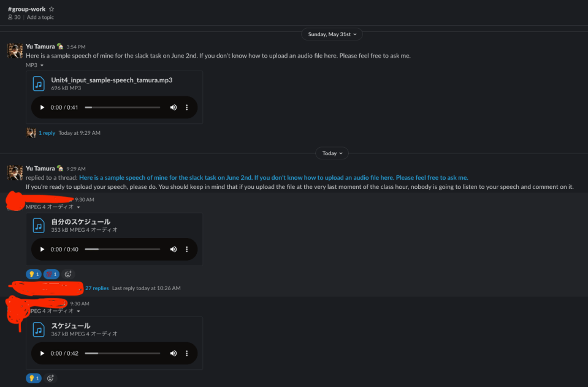Star the #group-work channel
Image resolution: width=588 pixels, height=387 pixels.
click(52, 9)
